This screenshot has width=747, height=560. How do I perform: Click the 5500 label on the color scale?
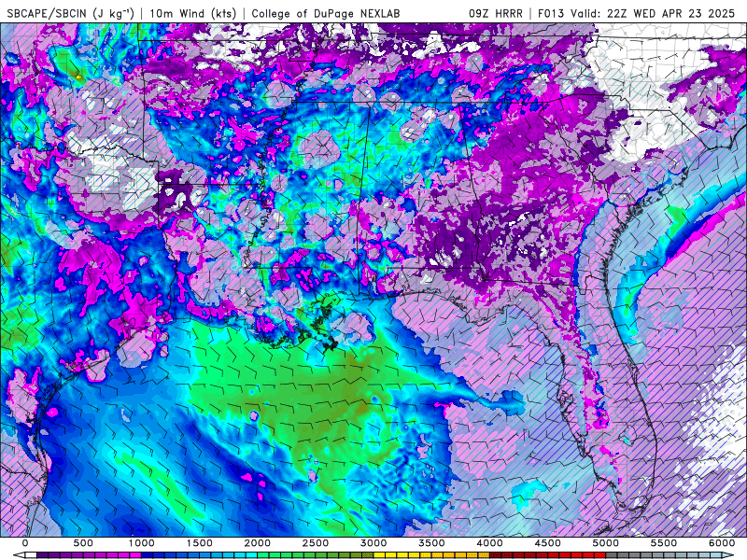pyautogui.click(x=664, y=543)
